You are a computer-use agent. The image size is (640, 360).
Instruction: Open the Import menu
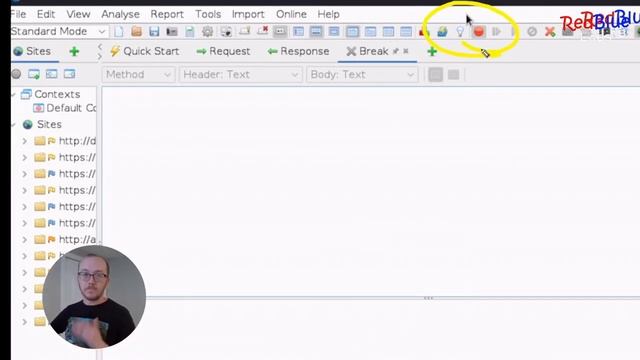(248, 14)
